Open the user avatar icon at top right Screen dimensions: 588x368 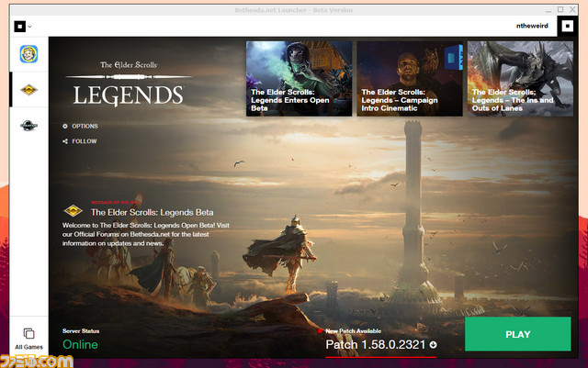tap(568, 26)
